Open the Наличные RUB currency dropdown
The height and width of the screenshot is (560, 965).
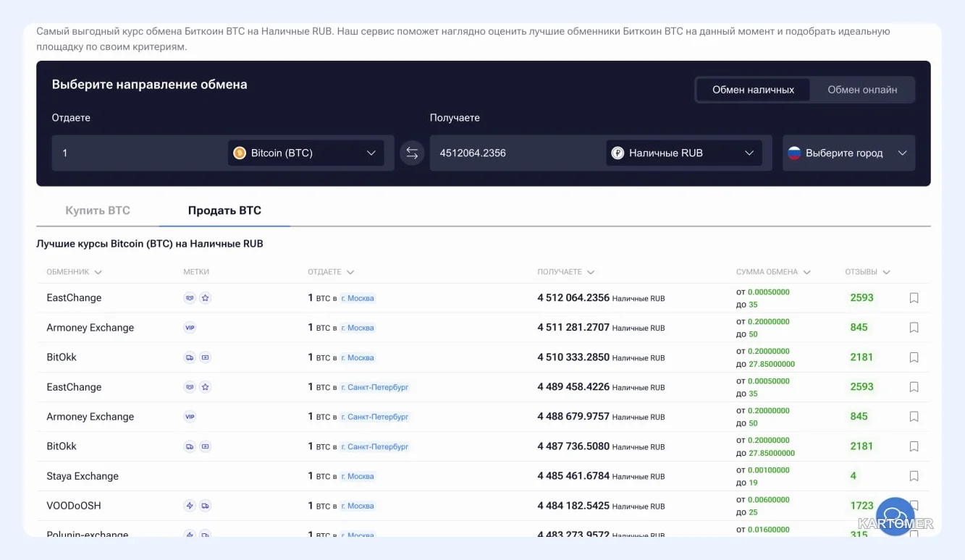point(683,153)
